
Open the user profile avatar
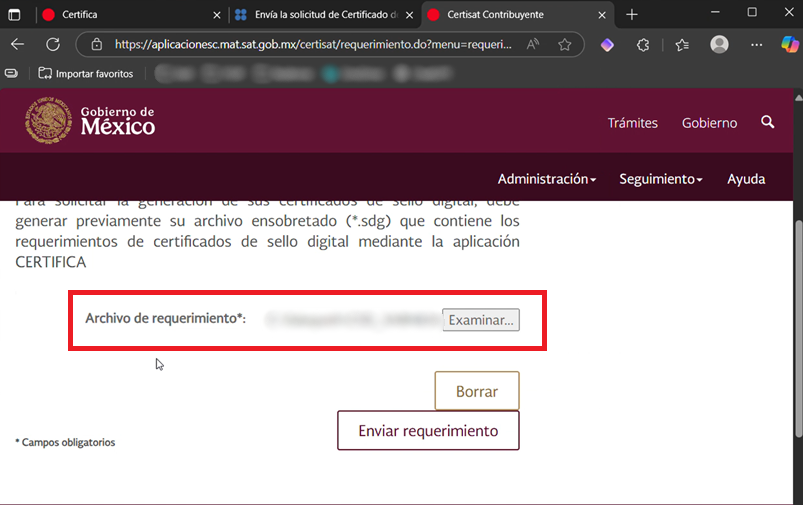719,45
